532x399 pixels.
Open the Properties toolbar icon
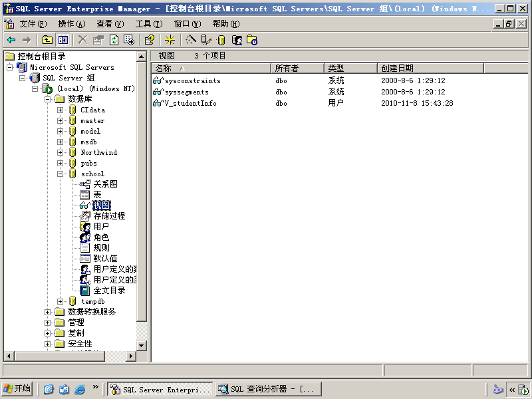coord(98,40)
